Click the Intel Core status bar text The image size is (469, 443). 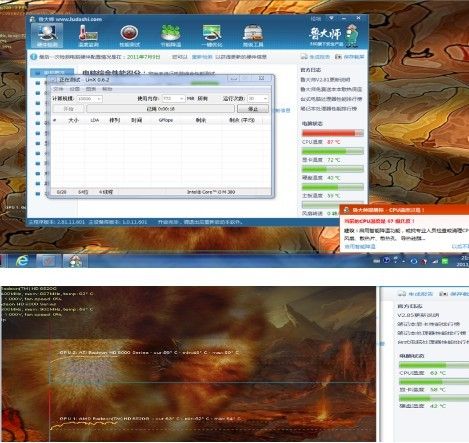point(211,192)
